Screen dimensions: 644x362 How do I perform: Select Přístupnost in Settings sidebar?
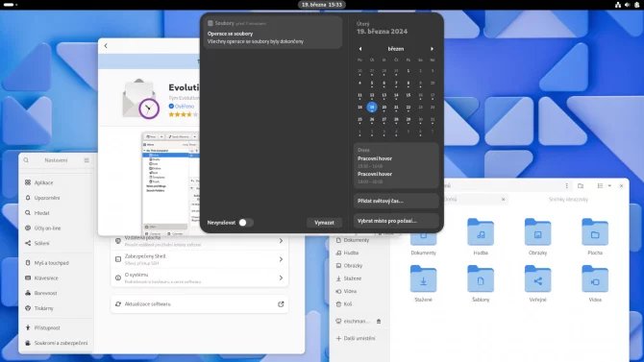point(57,328)
